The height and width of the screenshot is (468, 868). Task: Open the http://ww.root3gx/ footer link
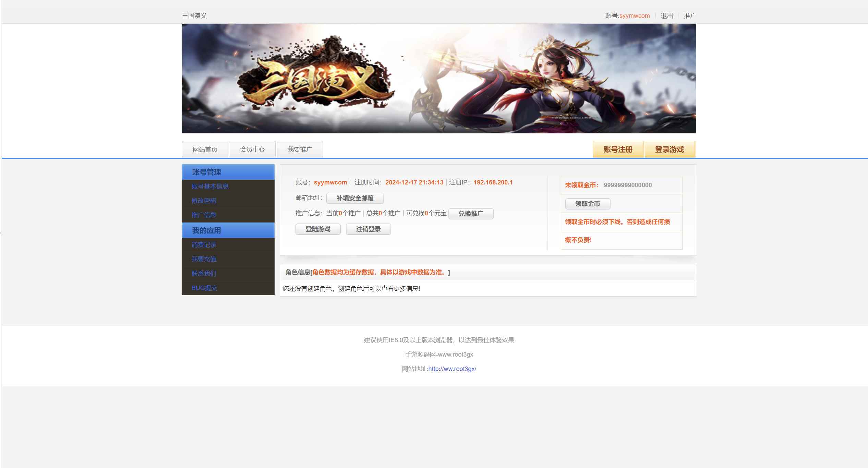click(452, 369)
